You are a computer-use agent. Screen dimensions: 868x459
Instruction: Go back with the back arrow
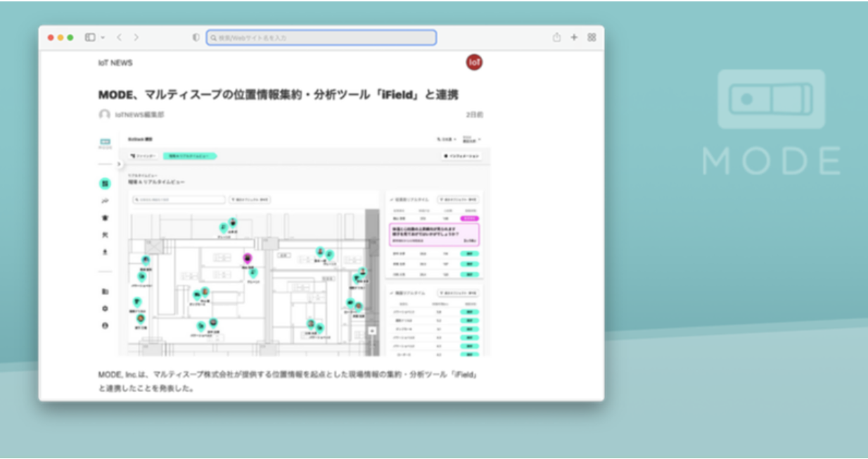pos(120,37)
